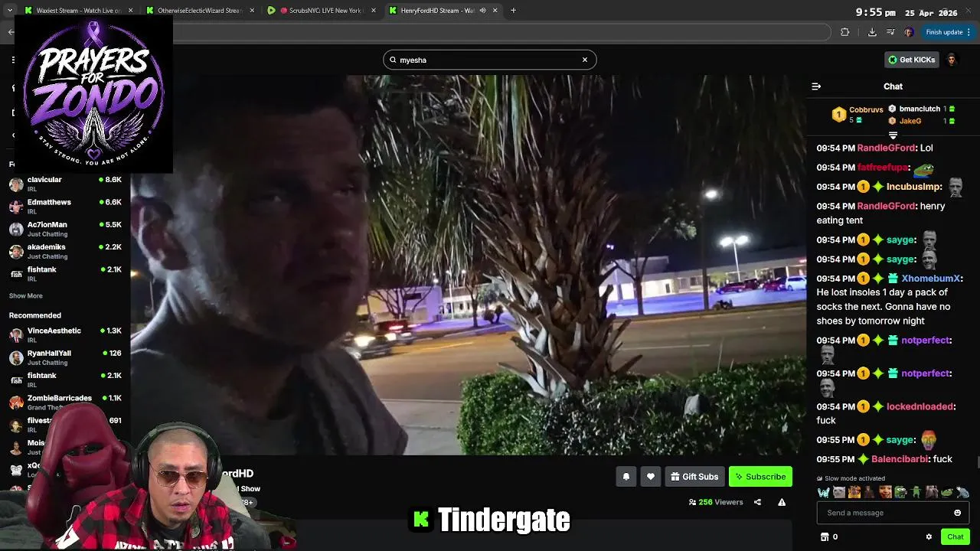This screenshot has height=551, width=980.
Task: Click the XhomebumX username in chat
Action: [930, 279]
